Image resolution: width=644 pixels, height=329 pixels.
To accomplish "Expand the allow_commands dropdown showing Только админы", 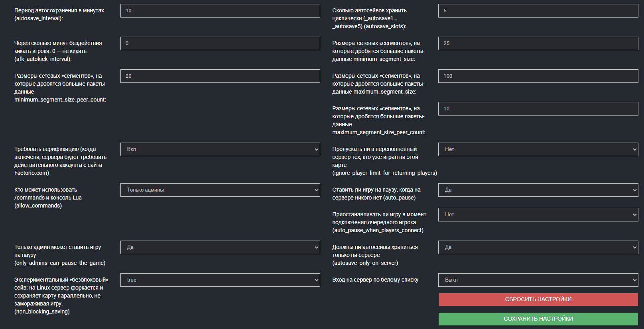I will click(220, 190).
